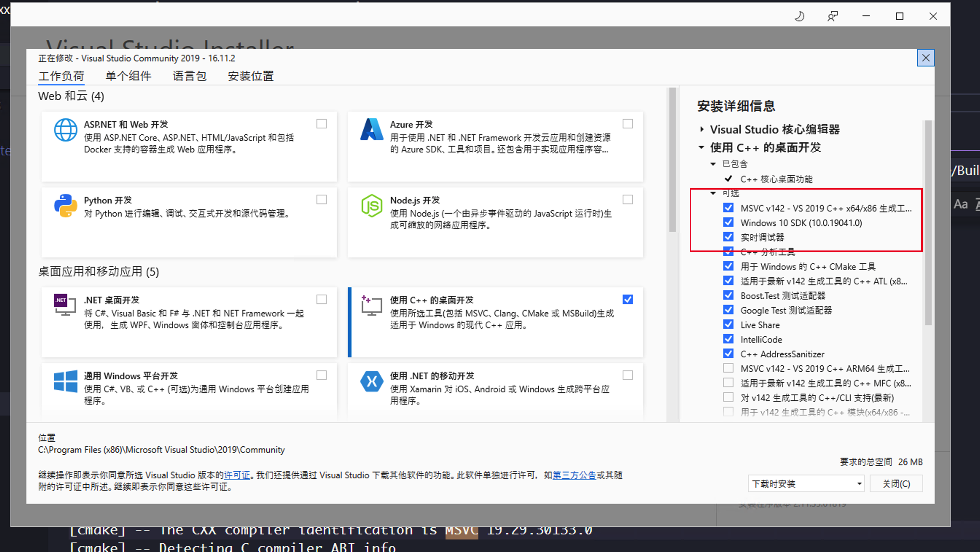Uncheck the Windows 10 SDK component

(x=728, y=222)
